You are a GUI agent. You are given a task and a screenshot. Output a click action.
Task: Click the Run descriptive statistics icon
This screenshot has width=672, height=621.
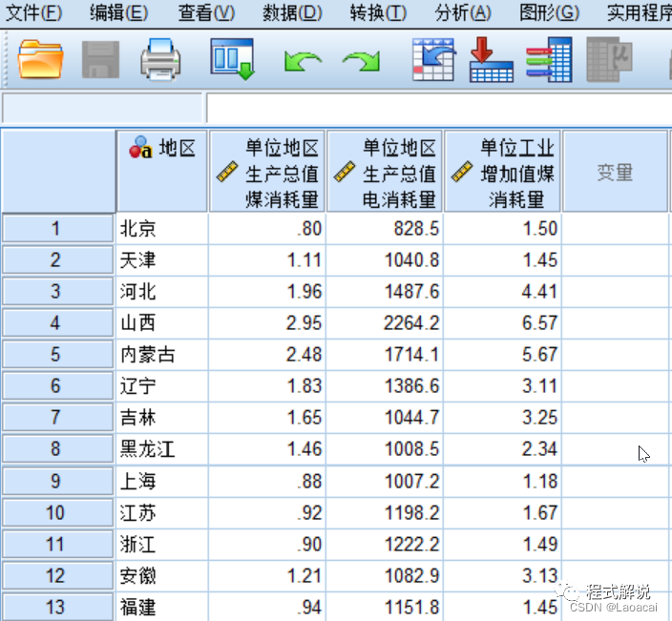[x=609, y=59]
